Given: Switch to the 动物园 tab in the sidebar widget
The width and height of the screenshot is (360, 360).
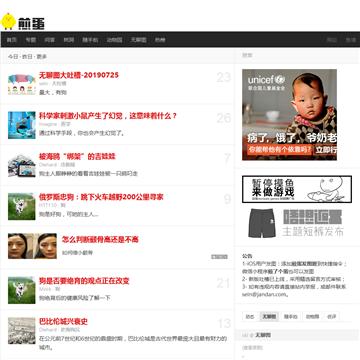Looking at the screenshot, I should (312, 317).
